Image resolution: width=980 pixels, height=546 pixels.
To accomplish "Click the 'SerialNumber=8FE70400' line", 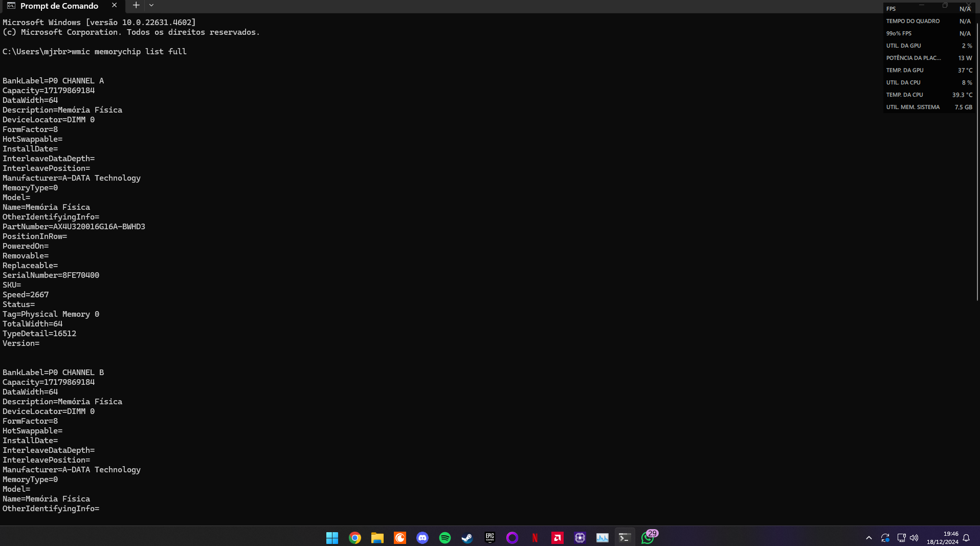I will click(x=51, y=275).
